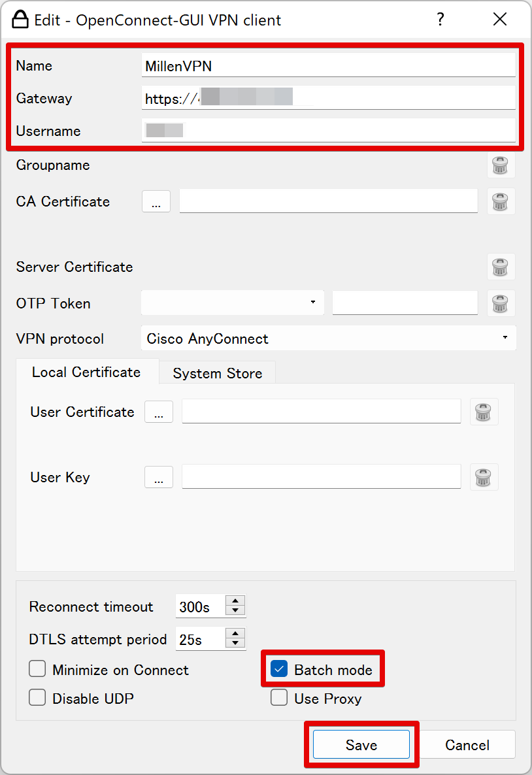Click inside the Name input field
Image resolution: width=532 pixels, height=775 pixels.
pyautogui.click(x=327, y=66)
